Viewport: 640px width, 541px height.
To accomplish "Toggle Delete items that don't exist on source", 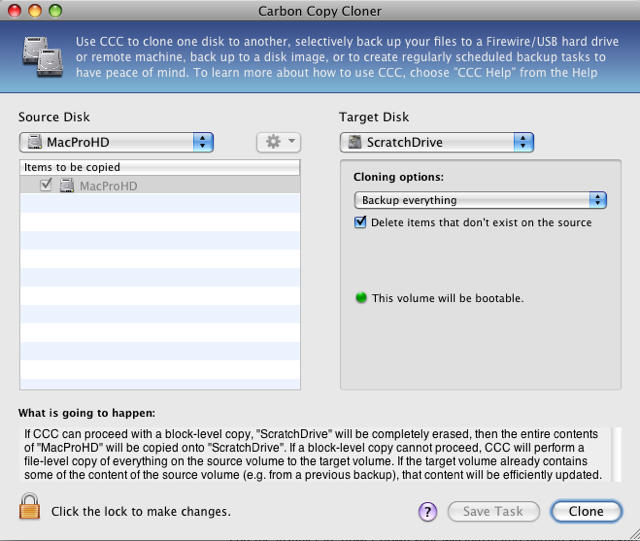I will 360,223.
